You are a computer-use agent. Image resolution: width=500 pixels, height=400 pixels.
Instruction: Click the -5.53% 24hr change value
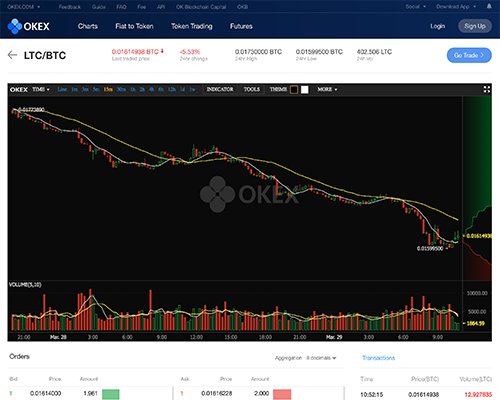(190, 52)
